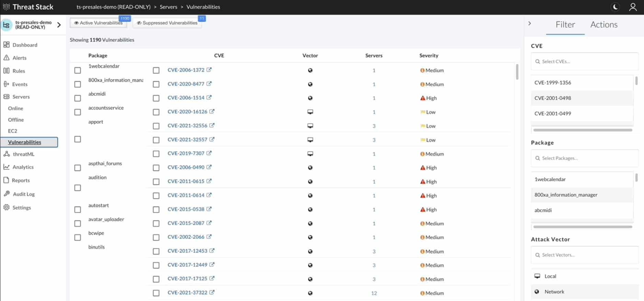Choose Network in Attack Vector list

click(585, 292)
